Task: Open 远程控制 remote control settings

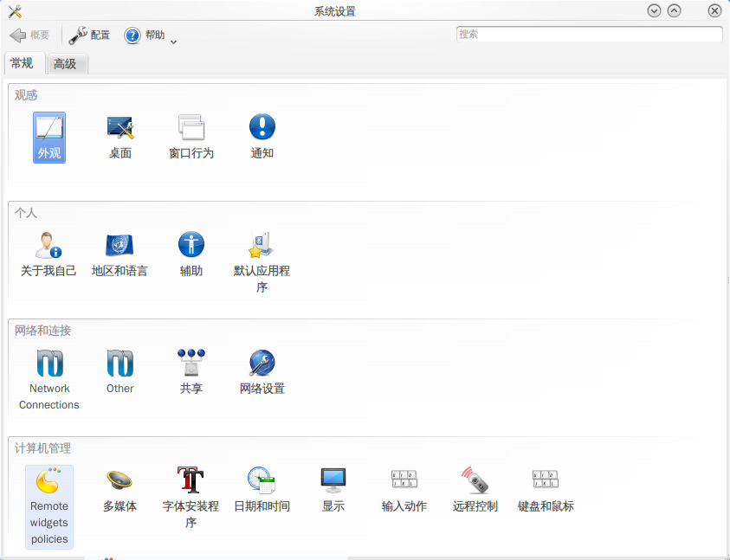Action: point(475,490)
